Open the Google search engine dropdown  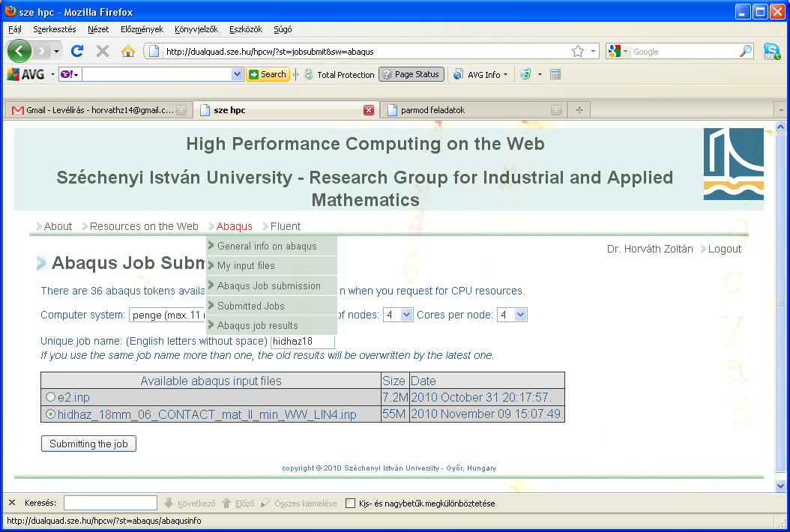(x=625, y=51)
